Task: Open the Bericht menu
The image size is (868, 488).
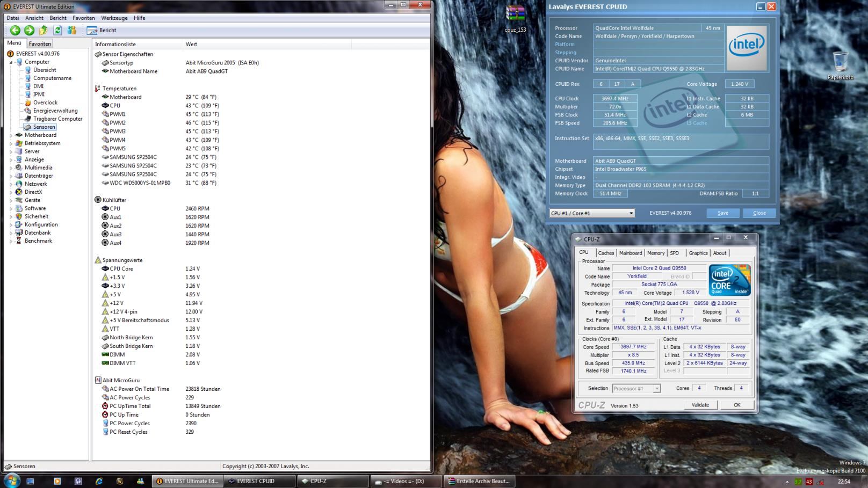Action: (x=58, y=18)
